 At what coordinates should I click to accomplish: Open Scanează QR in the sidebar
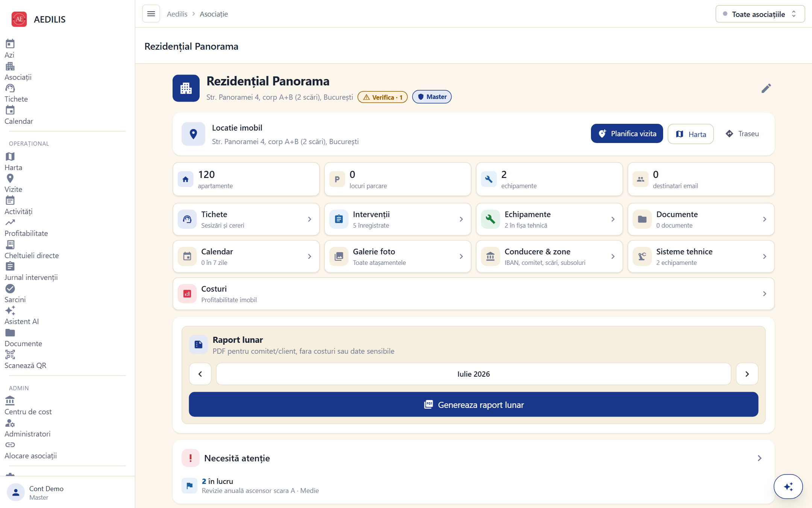25,360
